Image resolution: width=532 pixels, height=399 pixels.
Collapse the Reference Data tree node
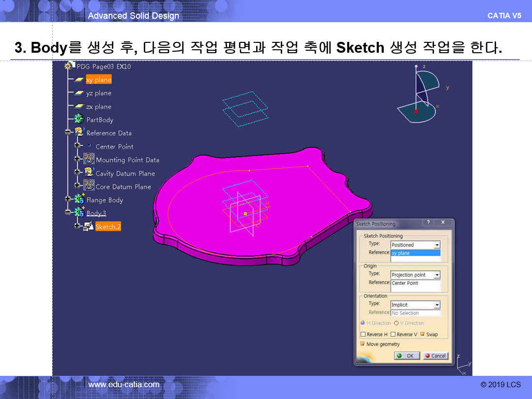67,132
